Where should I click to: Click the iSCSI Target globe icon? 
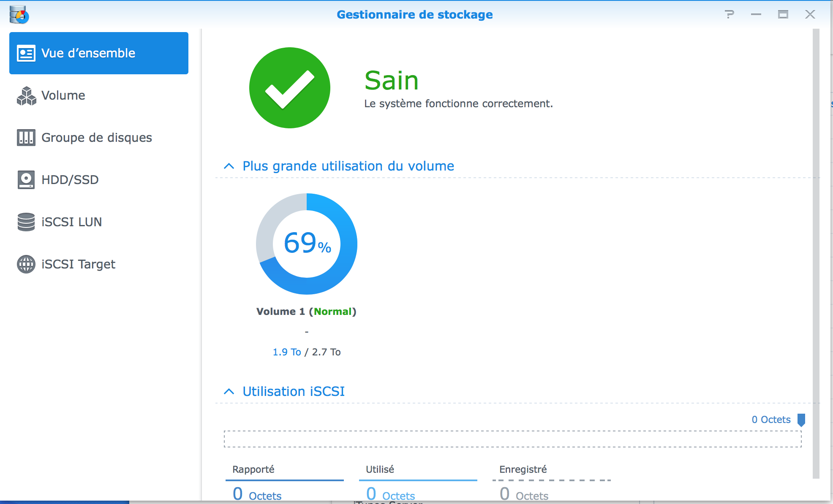26,264
